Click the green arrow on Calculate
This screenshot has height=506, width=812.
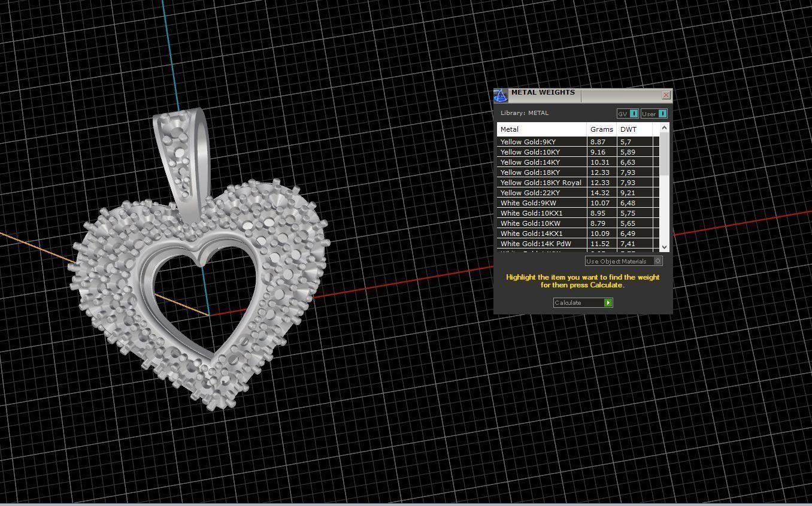tap(608, 302)
